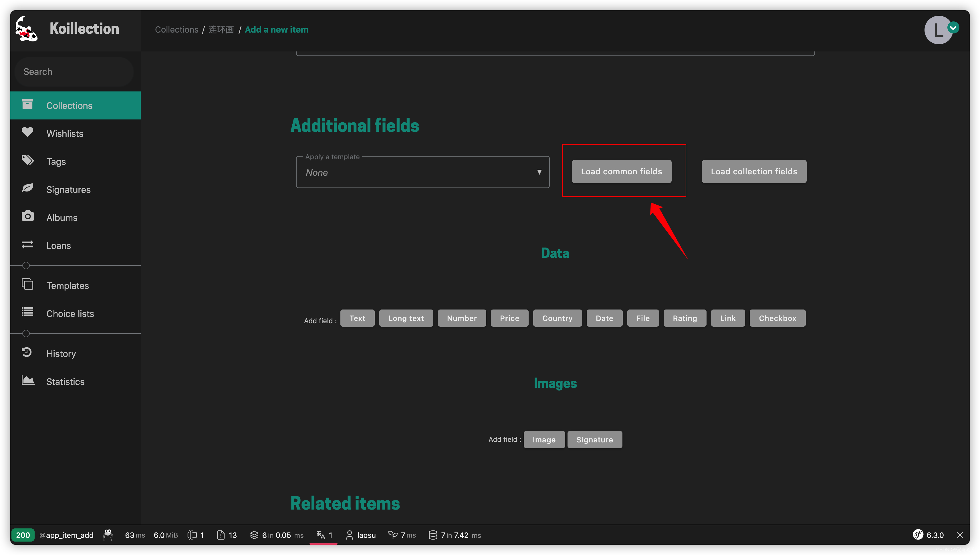The height and width of the screenshot is (555, 980).
Task: Click the Albums sidebar icon
Action: click(x=27, y=217)
